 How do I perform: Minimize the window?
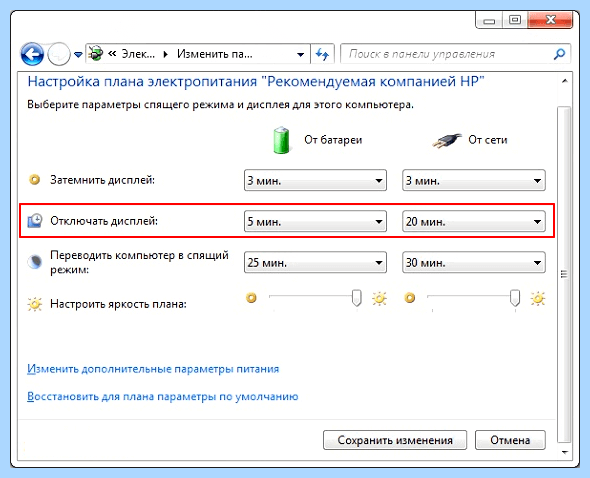[x=489, y=20]
